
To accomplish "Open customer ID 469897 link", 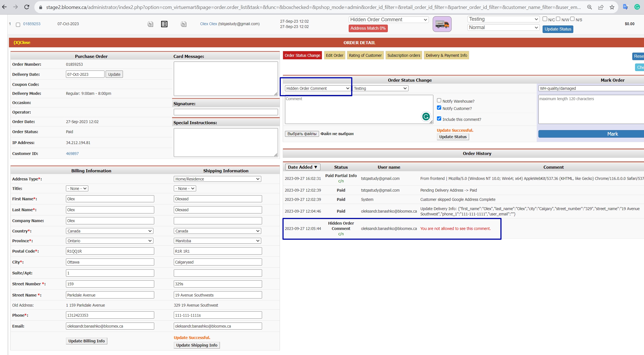I will pos(72,154).
